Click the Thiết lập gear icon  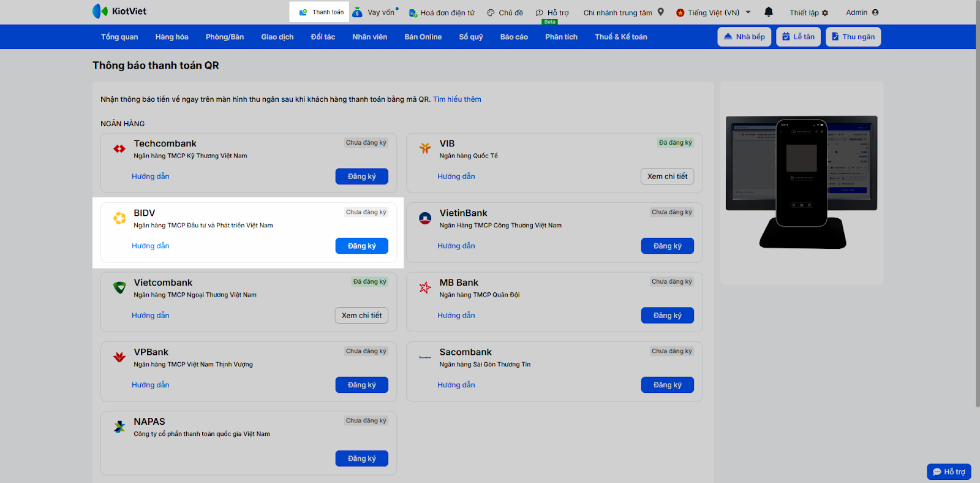(825, 13)
